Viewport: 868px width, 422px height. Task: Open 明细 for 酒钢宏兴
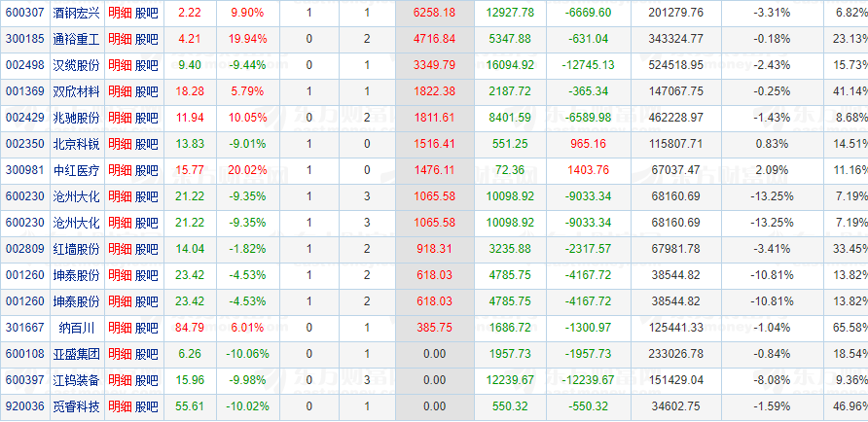[120, 13]
